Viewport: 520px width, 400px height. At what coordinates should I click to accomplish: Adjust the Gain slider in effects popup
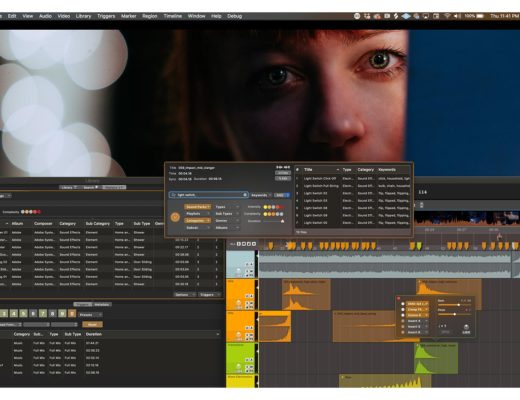point(459,305)
